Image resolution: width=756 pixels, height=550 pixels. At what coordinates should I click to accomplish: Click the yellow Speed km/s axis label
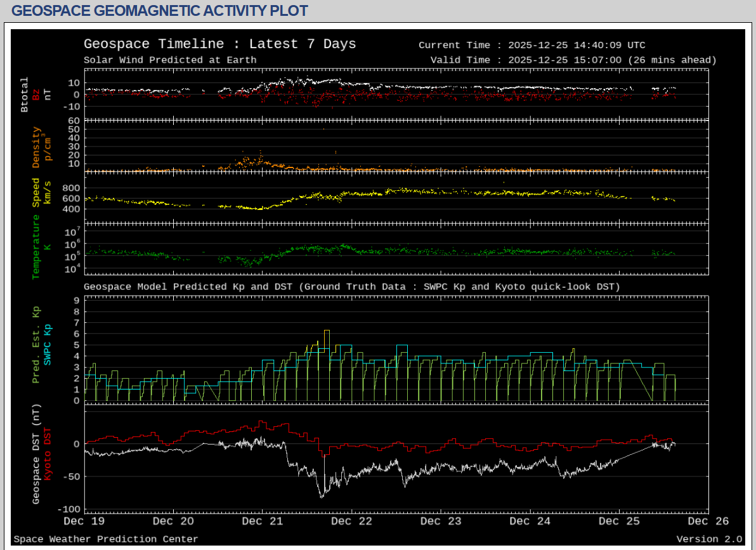[x=36, y=192]
